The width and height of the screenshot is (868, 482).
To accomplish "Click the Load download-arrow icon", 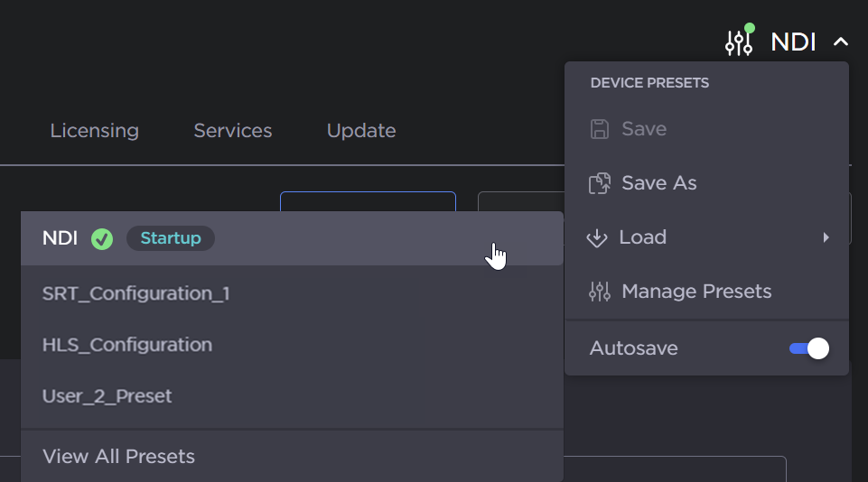I will [597, 237].
